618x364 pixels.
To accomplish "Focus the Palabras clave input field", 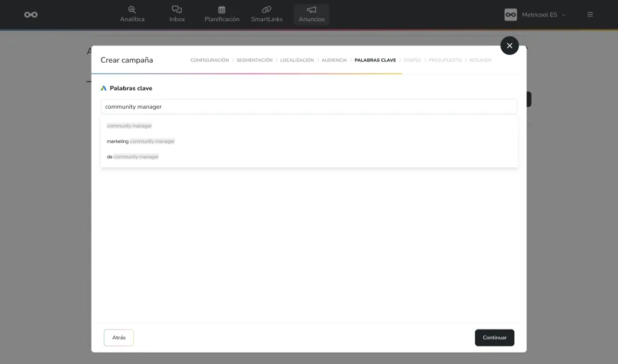I will coord(308,107).
